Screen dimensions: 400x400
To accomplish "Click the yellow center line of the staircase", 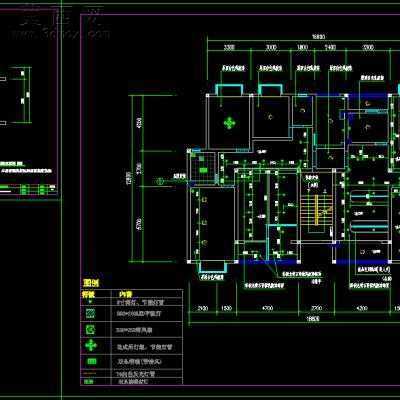I will pos(316,211).
